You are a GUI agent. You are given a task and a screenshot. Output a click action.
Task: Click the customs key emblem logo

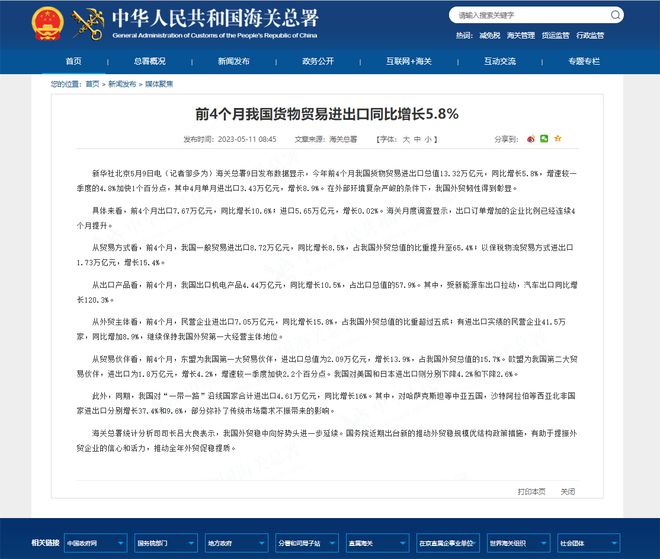(88, 24)
